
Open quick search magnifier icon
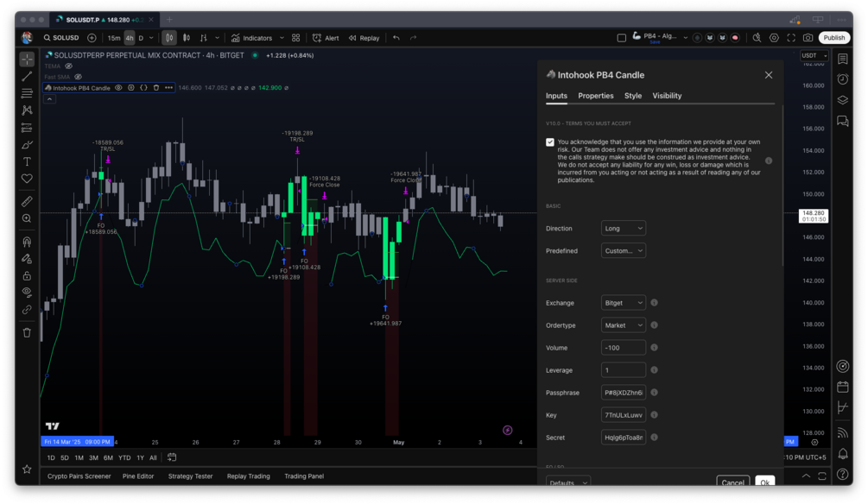(x=757, y=38)
